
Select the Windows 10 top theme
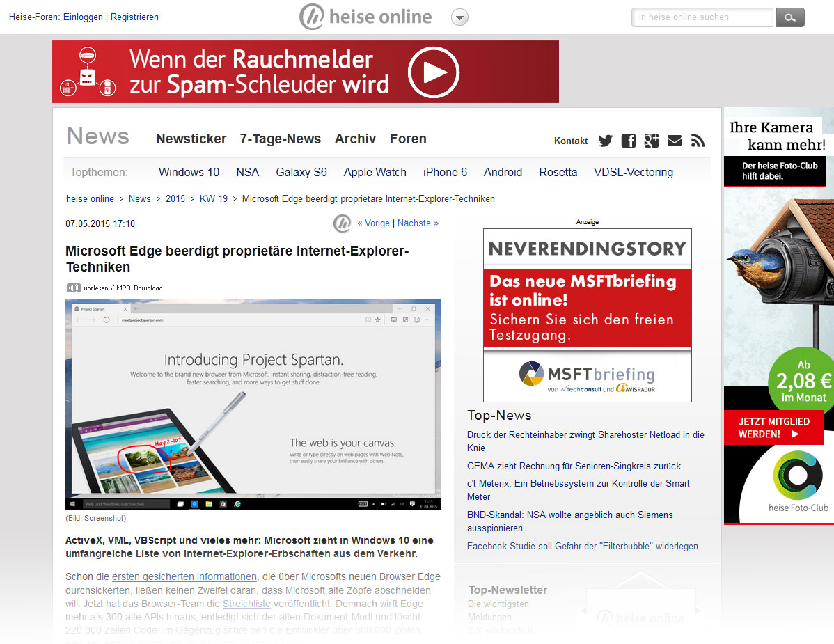[x=189, y=172]
